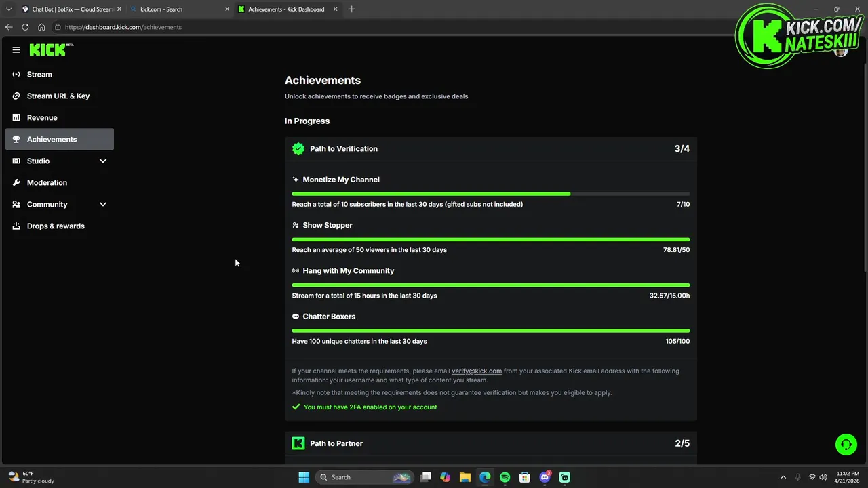Open the browser tab list dropdown
Screen dimensions: 868x488
[x=9, y=9]
